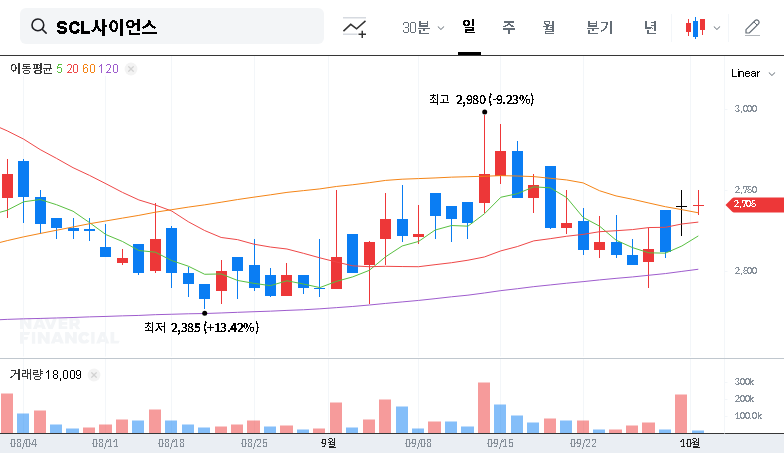
Task: Select the 월 monthly tab
Action: 548,27
